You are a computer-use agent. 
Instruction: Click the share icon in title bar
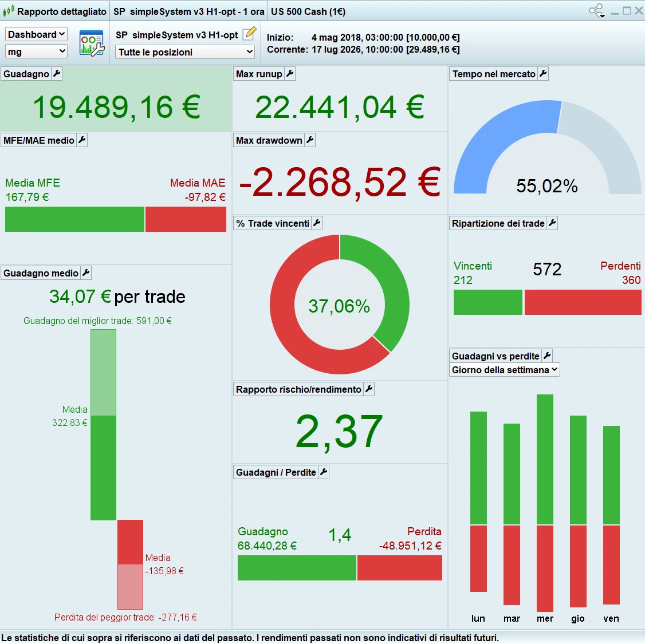[x=597, y=11]
